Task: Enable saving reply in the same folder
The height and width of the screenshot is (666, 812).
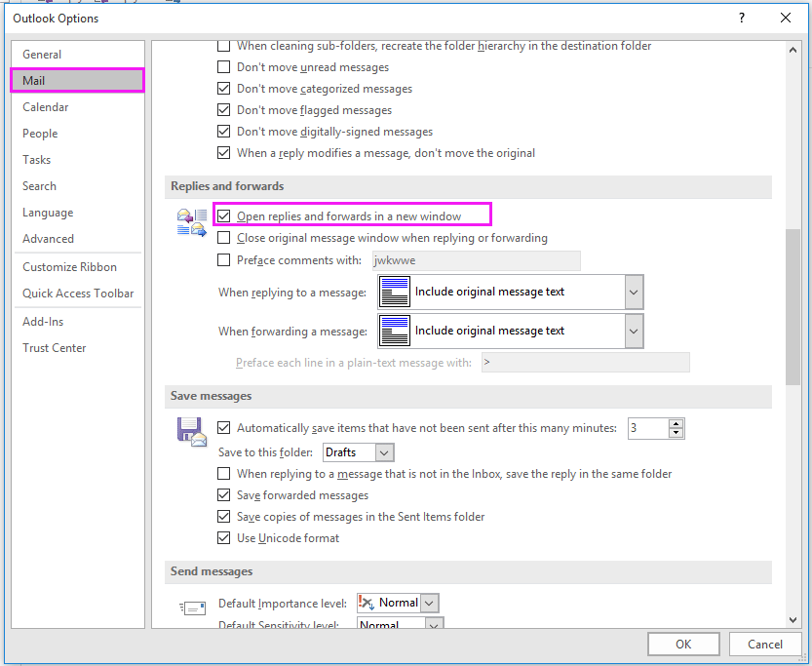Action: [224, 474]
